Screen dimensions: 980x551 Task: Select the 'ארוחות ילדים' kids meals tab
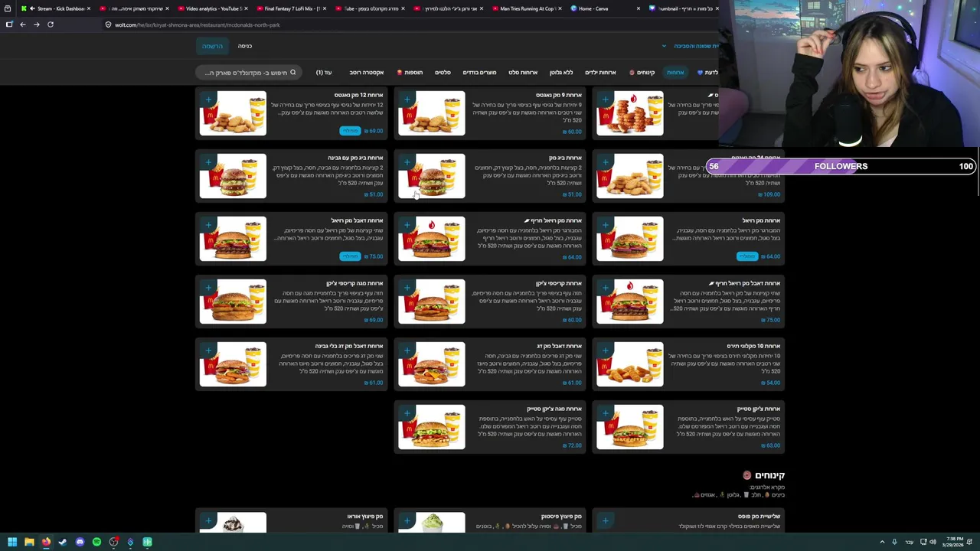tap(600, 73)
